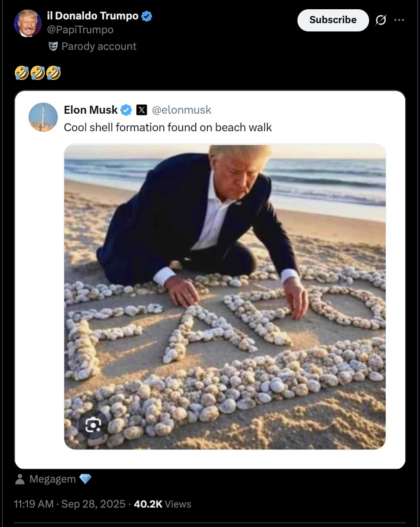Viewport: 420px width, 527px height.
Task: Click the Parody account mask icon
Action: [x=53, y=46]
